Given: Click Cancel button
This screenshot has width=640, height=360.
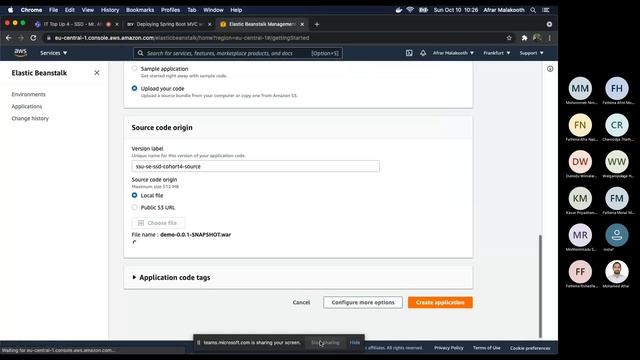Looking at the screenshot, I should 301,302.
